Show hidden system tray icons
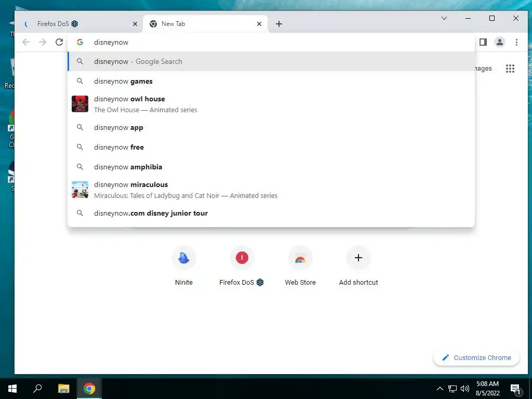The height and width of the screenshot is (399, 532). (x=440, y=389)
